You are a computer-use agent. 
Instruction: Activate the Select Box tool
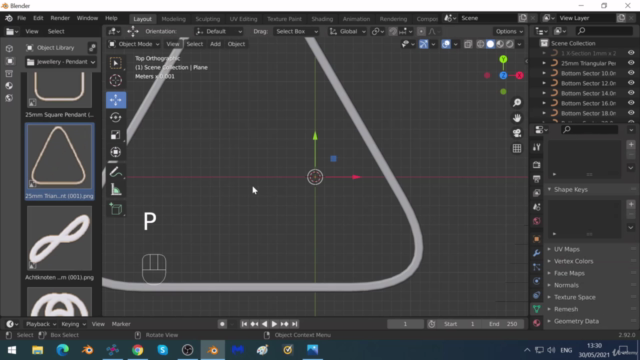click(116, 63)
